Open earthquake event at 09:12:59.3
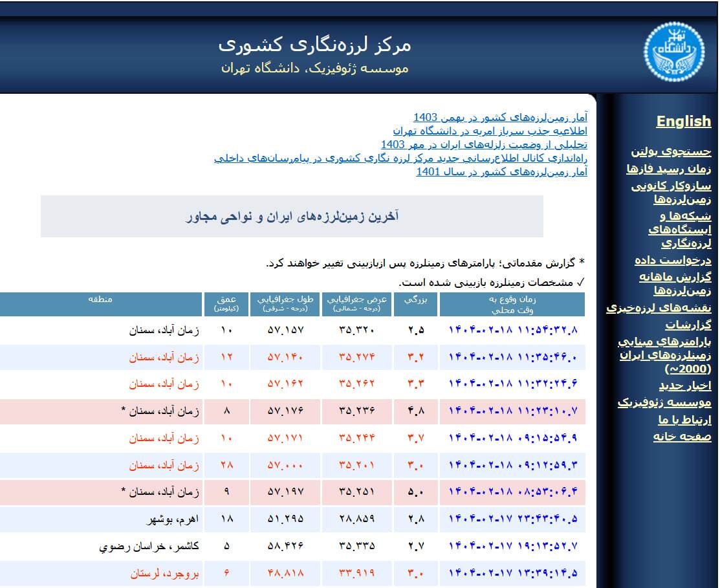 point(512,465)
